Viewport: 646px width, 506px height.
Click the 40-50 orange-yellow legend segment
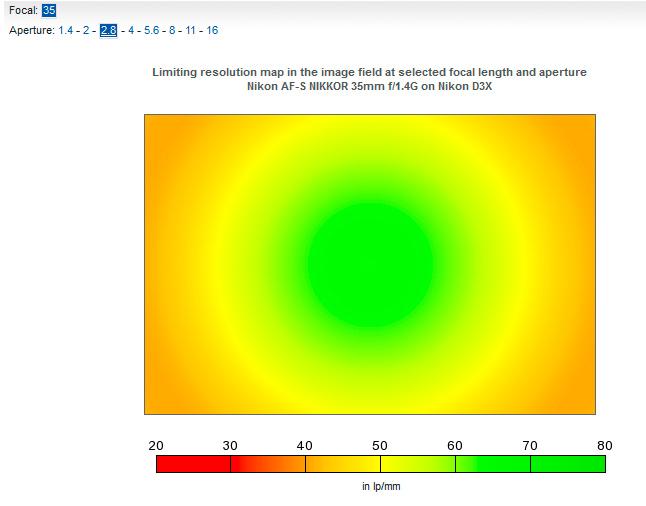pyautogui.click(x=343, y=464)
